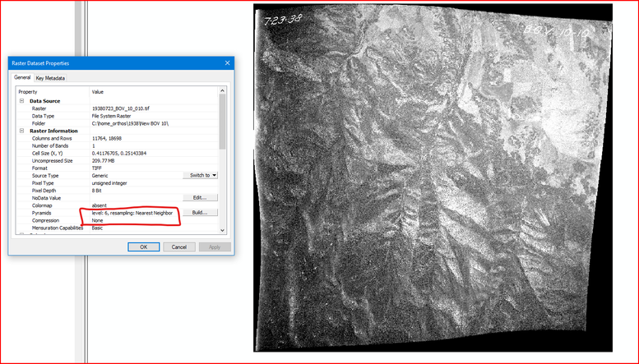Click the scrollbar up arrow

click(222, 91)
